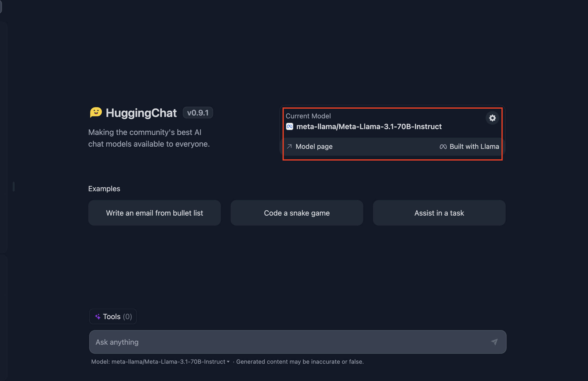
Task: Choose 'Write an email from bullet list' example
Action: tap(154, 213)
